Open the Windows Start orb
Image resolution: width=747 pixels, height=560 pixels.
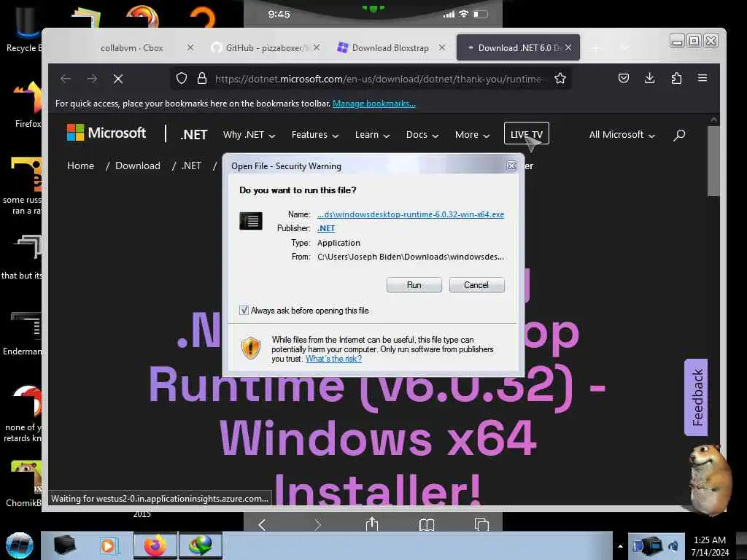[20, 545]
